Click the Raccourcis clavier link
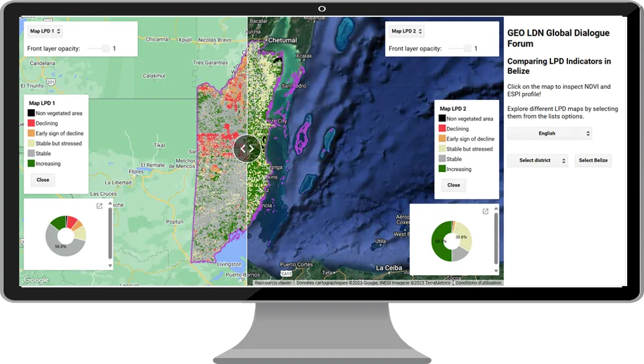 (x=273, y=283)
